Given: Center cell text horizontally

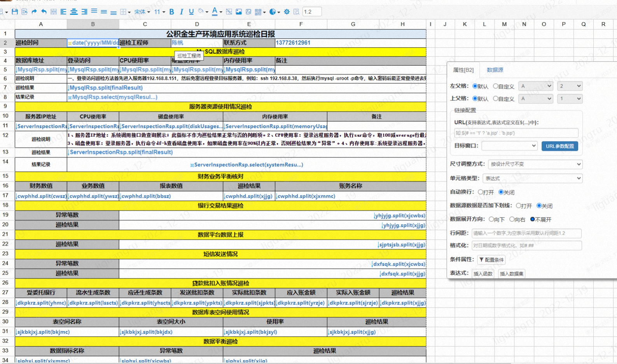Looking at the screenshot, I should (74, 12).
